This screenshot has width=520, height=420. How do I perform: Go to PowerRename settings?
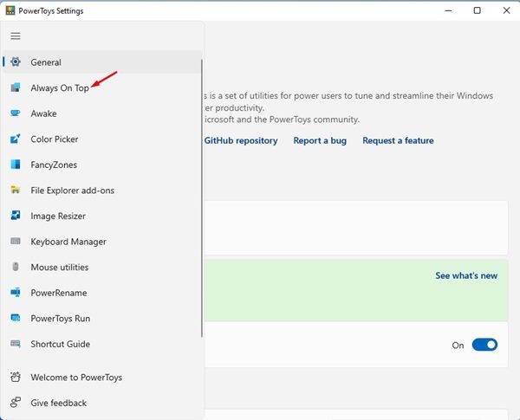(x=58, y=293)
